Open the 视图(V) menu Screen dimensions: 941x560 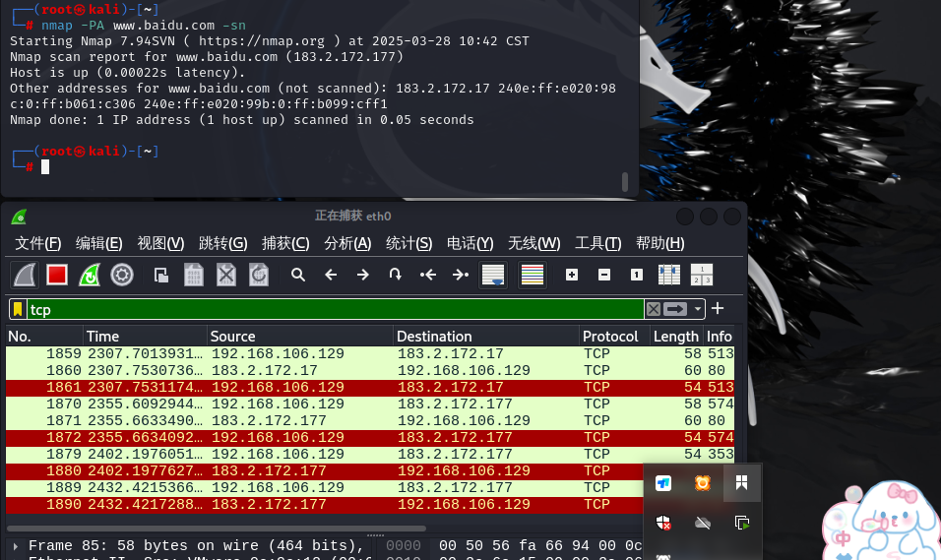coord(160,243)
